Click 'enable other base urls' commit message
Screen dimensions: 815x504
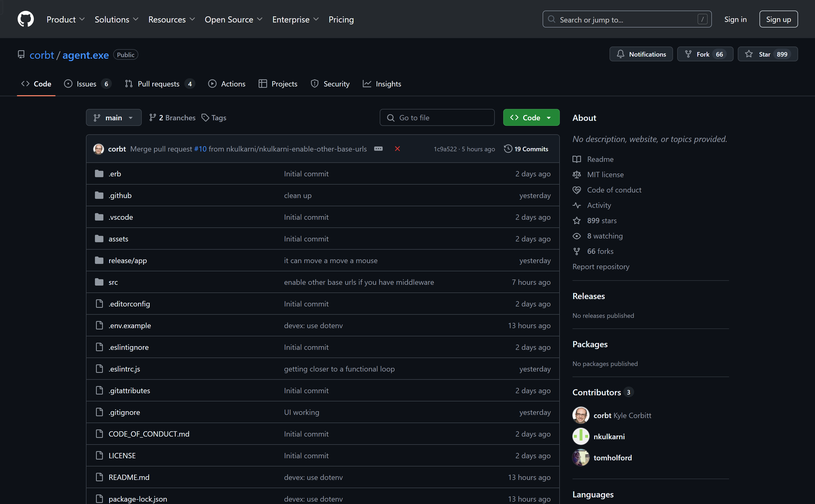[359, 282]
